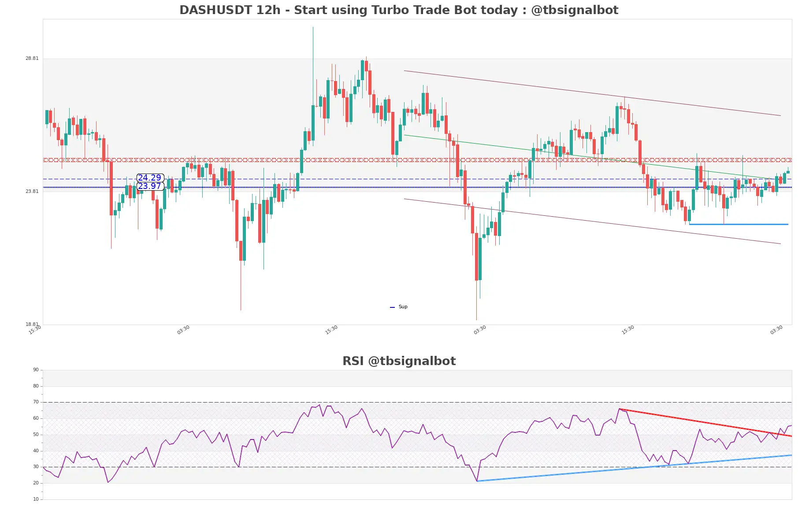Select the 23.97 price label
Image resolution: width=798 pixels, height=532 pixels.
[x=150, y=186]
